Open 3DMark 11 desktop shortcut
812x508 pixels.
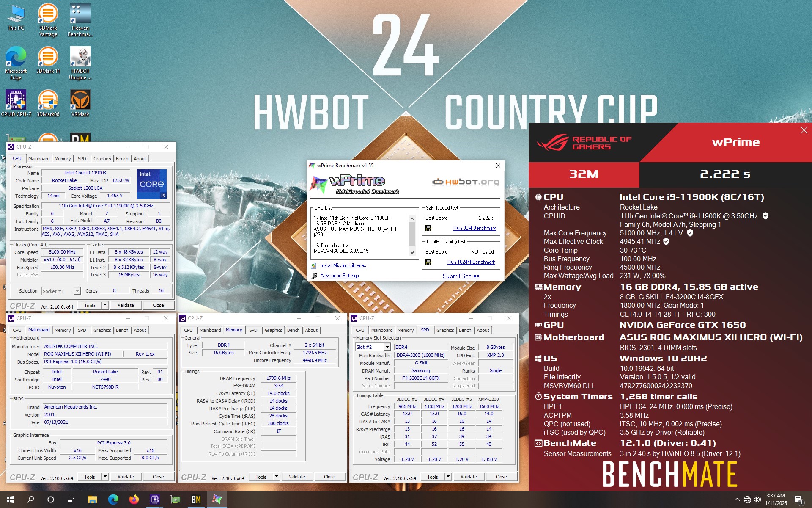(x=48, y=60)
